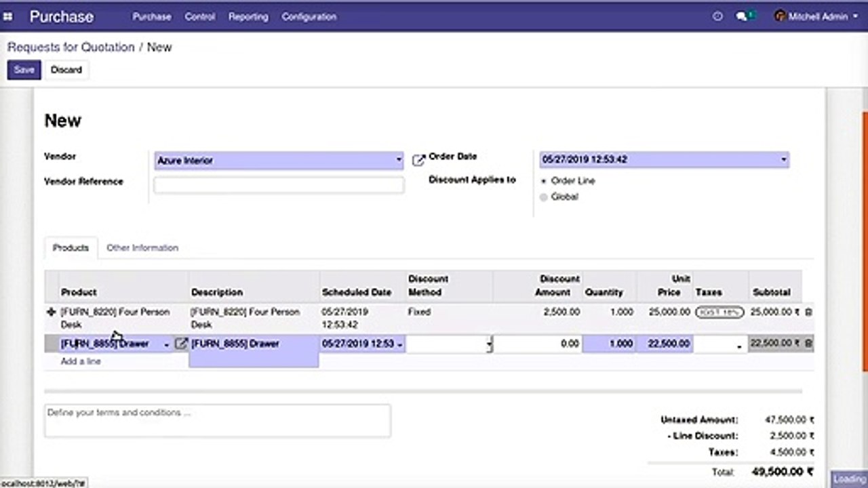
Task: Open the Configuration menu
Action: click(x=309, y=16)
